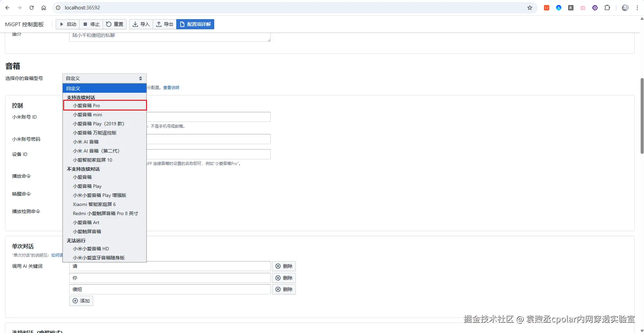This screenshot has width=644, height=333.
Task: Delete the 傻妞 keyword with 删除
Action: 284,289
